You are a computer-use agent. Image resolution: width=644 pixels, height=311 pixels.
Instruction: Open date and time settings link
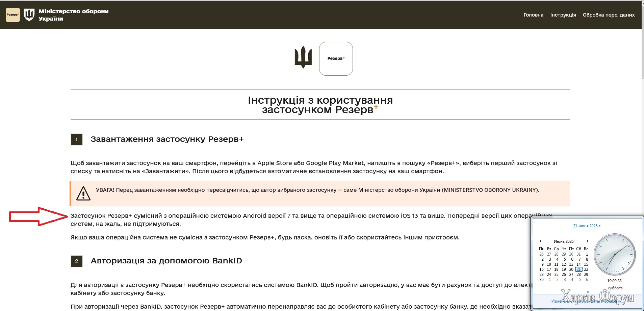tap(587, 301)
